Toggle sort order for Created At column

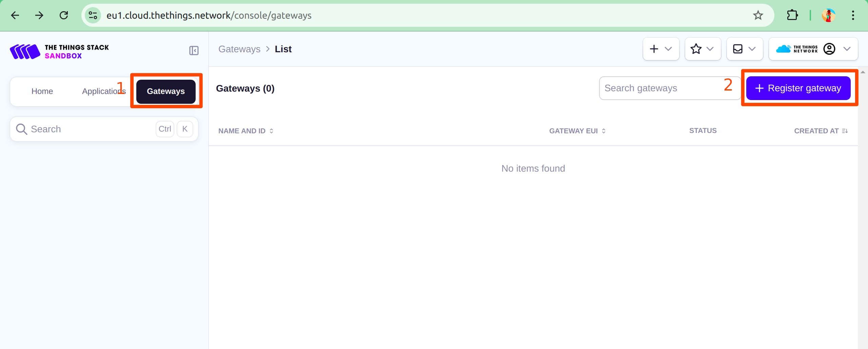(845, 131)
